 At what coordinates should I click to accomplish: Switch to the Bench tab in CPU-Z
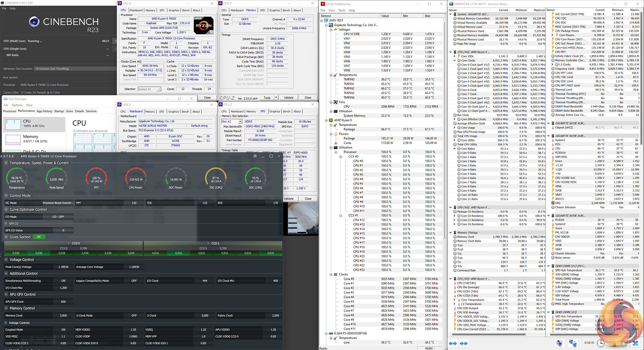[x=185, y=10]
